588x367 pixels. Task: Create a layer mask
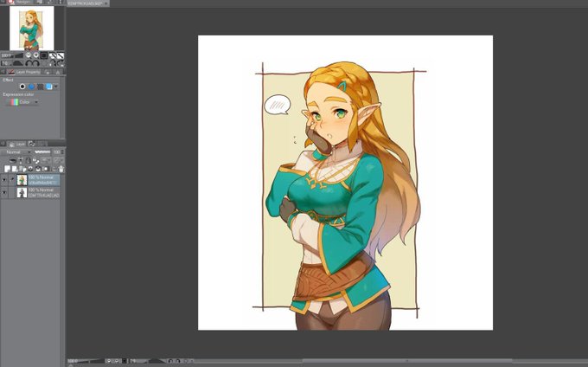45,169
